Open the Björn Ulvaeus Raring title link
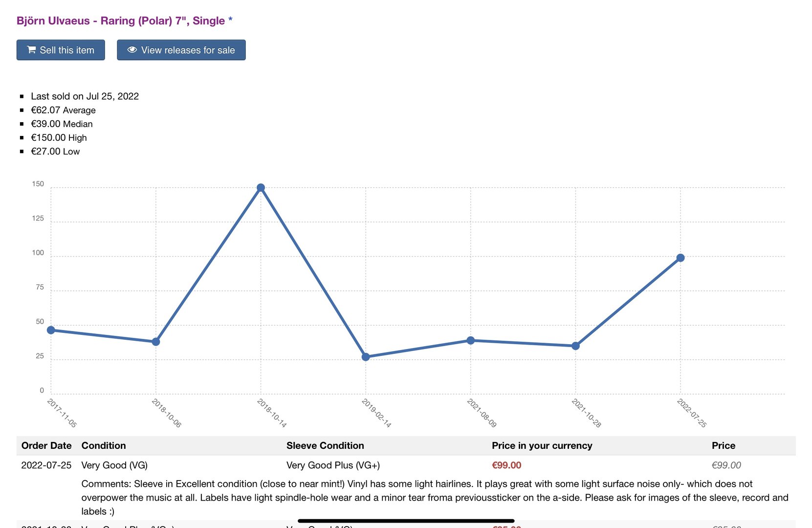The height and width of the screenshot is (528, 812). (x=124, y=21)
